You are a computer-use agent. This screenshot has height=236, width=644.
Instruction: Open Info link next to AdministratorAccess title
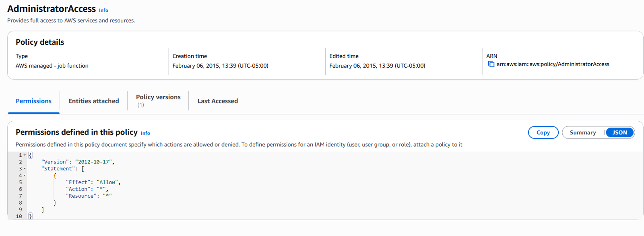point(103,10)
